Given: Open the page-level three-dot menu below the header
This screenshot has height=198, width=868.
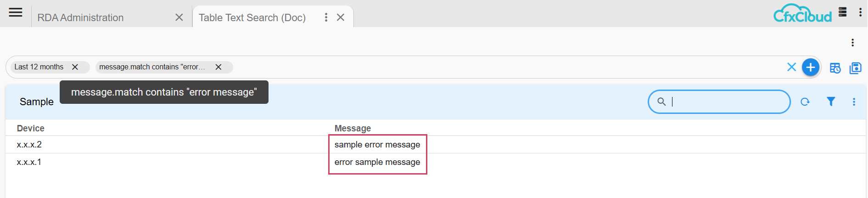Looking at the screenshot, I should [852, 43].
